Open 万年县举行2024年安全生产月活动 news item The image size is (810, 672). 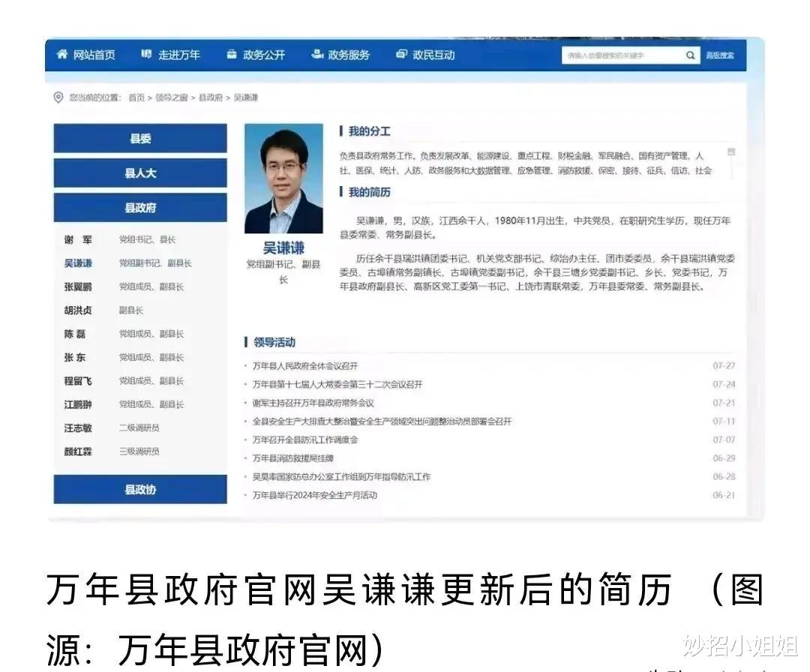point(314,495)
